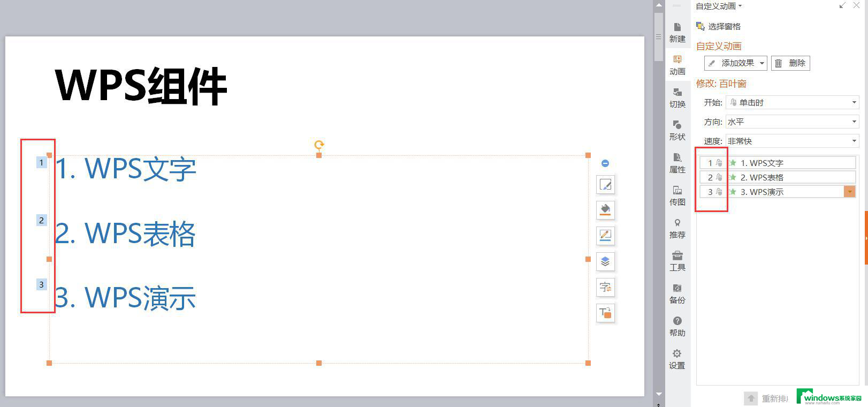
Task: Click the fill bucket quick-format icon
Action: pos(605,210)
